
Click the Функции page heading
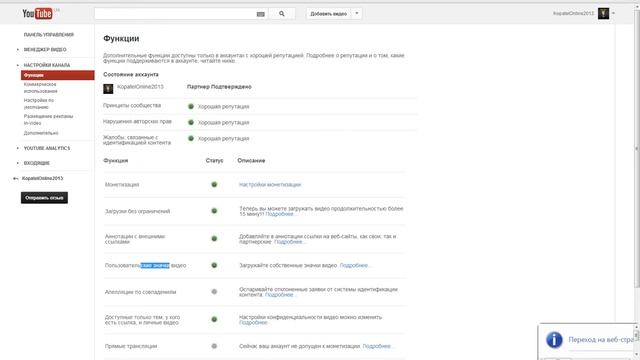pos(121,39)
